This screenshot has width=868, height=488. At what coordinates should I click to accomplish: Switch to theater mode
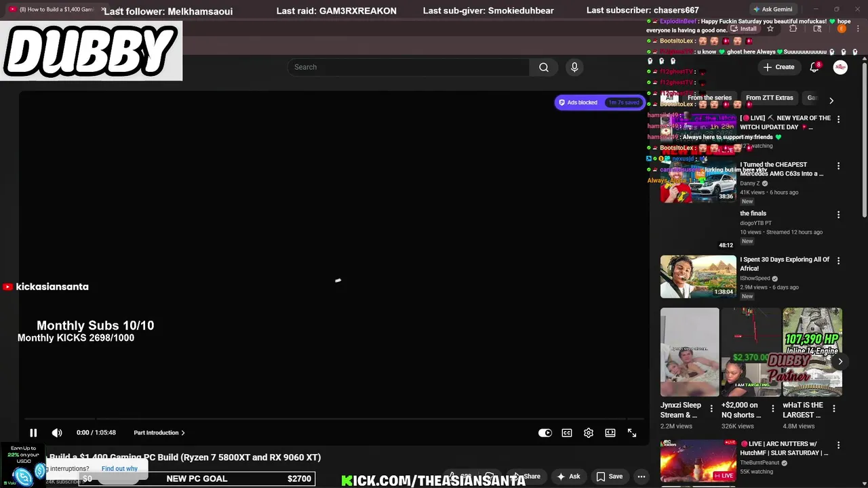pyautogui.click(x=610, y=432)
